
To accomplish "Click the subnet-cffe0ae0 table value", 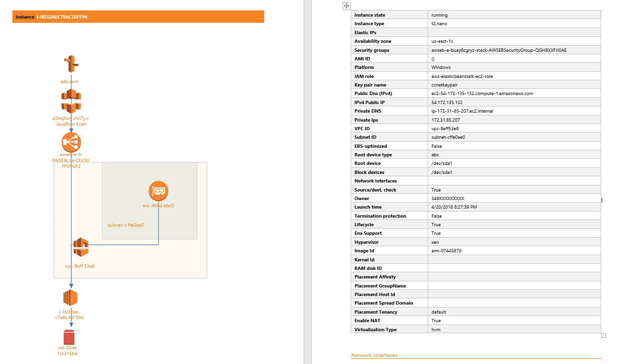I will coord(448,137).
